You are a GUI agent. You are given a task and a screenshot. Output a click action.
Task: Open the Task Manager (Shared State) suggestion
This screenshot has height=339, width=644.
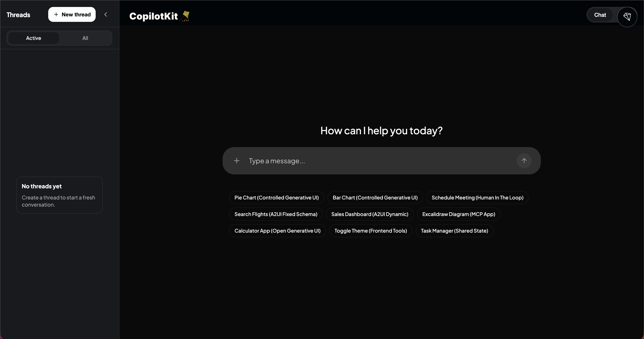pos(454,231)
